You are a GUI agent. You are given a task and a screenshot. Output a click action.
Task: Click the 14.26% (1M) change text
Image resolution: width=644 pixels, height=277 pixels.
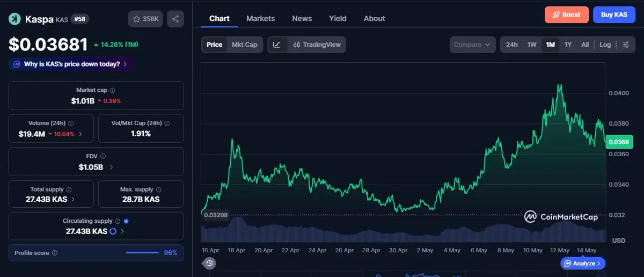click(x=116, y=45)
